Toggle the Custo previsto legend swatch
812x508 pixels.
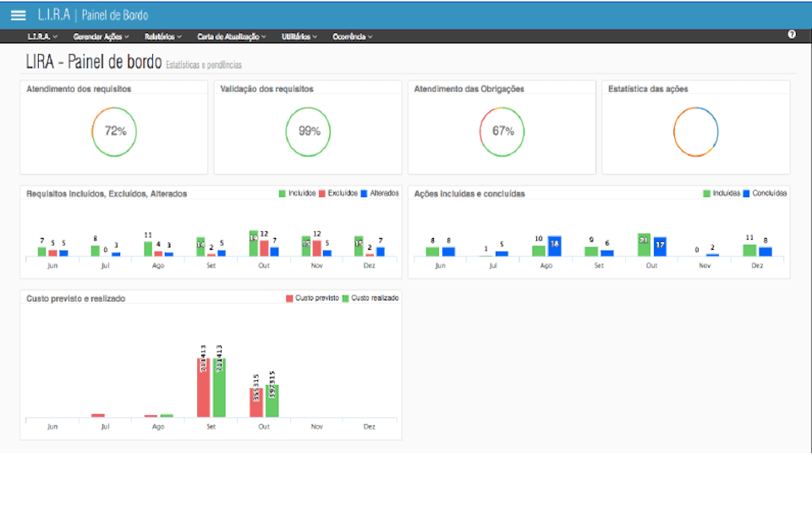[289, 299]
